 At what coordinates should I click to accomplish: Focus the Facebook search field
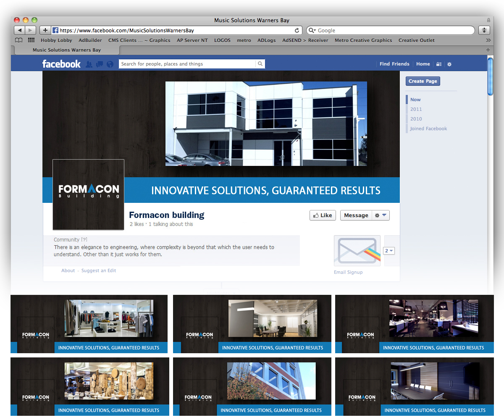pos(187,64)
